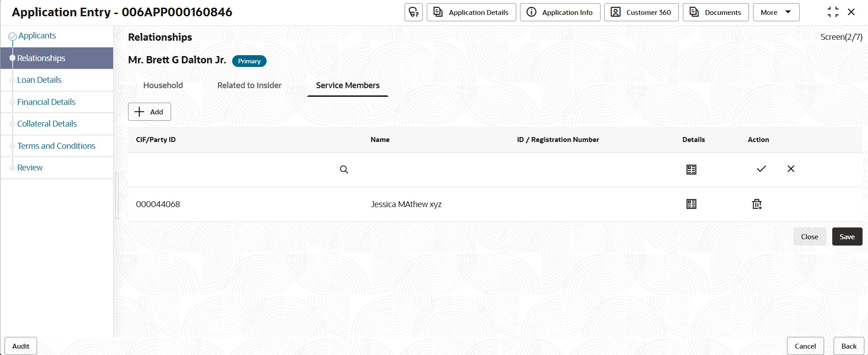Switch to the Related to Insider tab
This screenshot has width=868, height=355.
(x=249, y=85)
